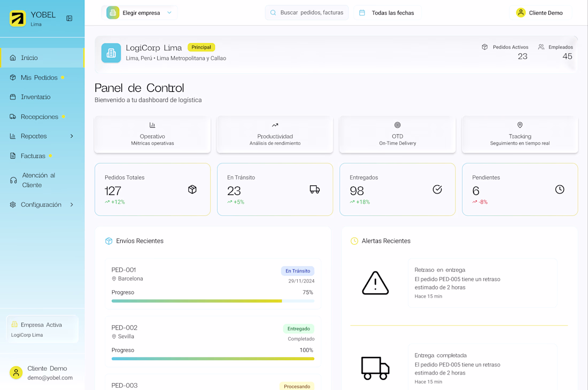Click the Sevilla destination label
588x390 pixels.
point(126,337)
